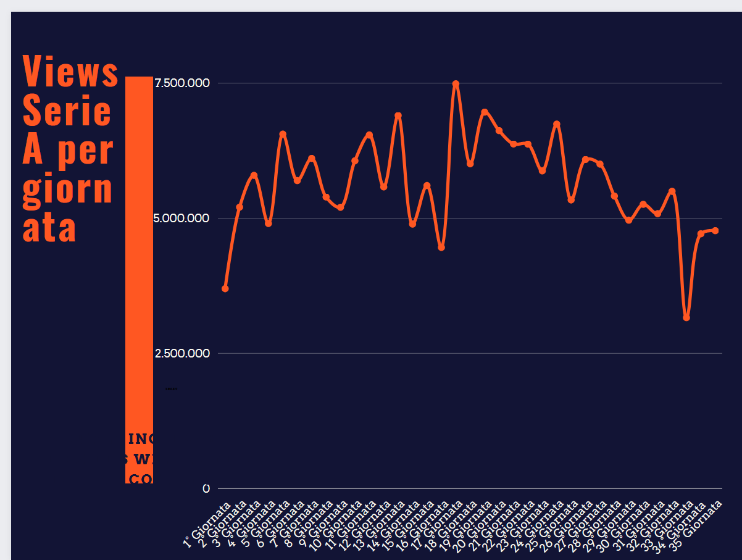Select the final data point at 35° Giornata
This screenshot has height=560, width=742.
point(715,230)
